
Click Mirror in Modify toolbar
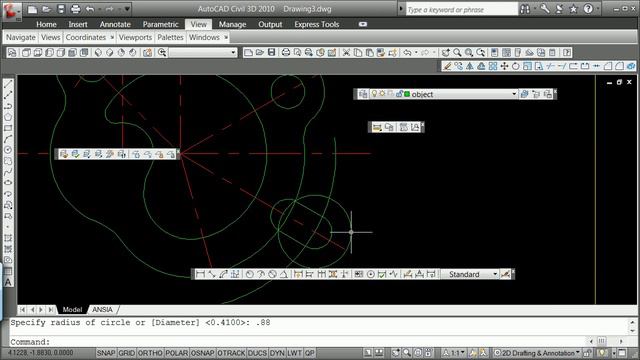[470, 66]
